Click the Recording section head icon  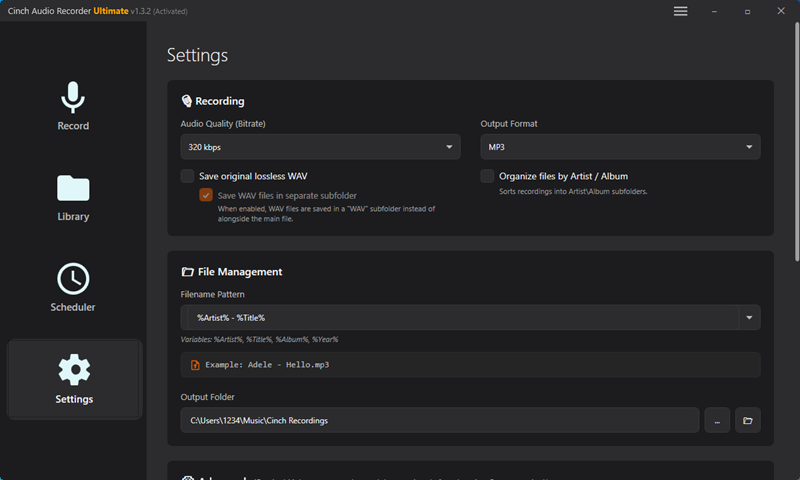click(187, 101)
